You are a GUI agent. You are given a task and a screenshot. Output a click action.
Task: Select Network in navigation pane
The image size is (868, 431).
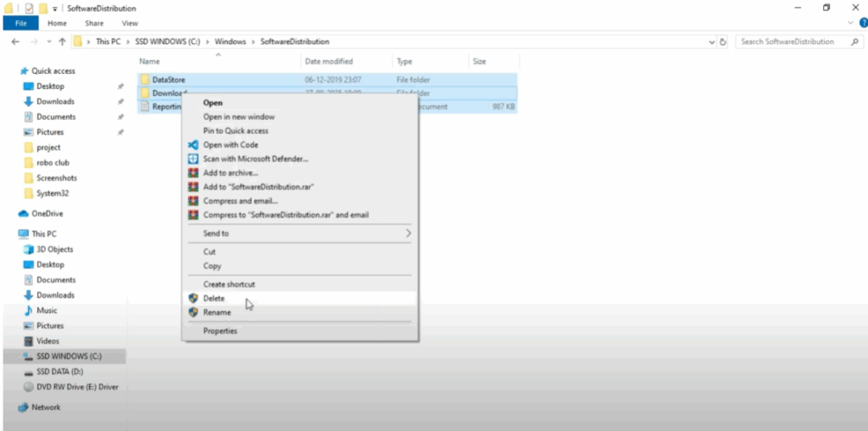[x=46, y=407]
